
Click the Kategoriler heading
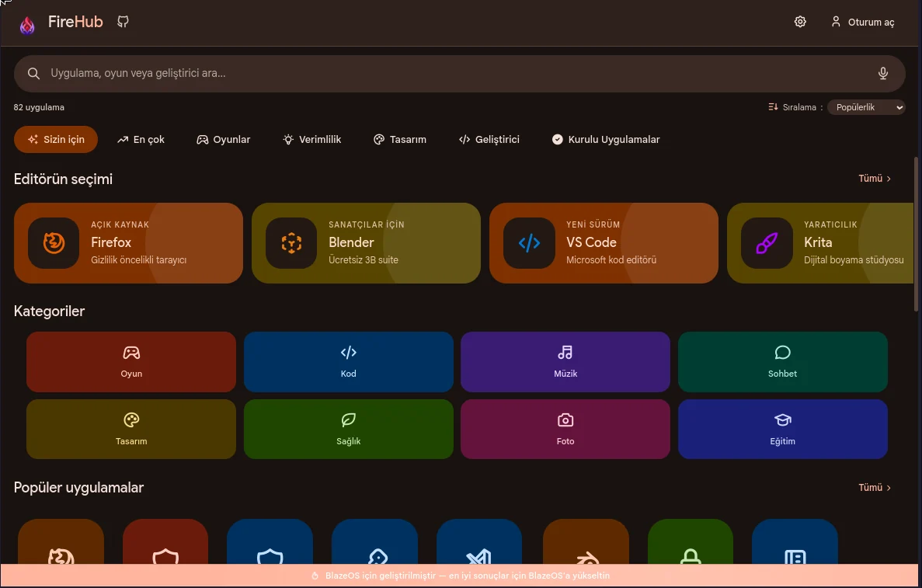coord(50,311)
